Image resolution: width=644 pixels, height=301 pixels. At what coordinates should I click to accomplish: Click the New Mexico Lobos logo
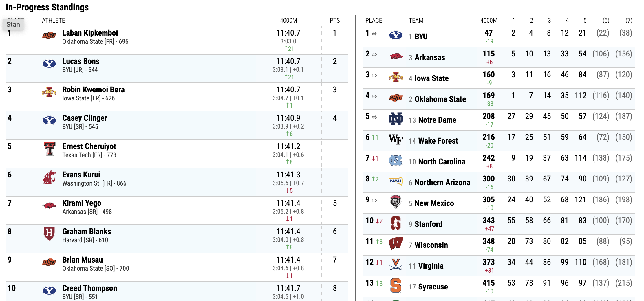396,202
